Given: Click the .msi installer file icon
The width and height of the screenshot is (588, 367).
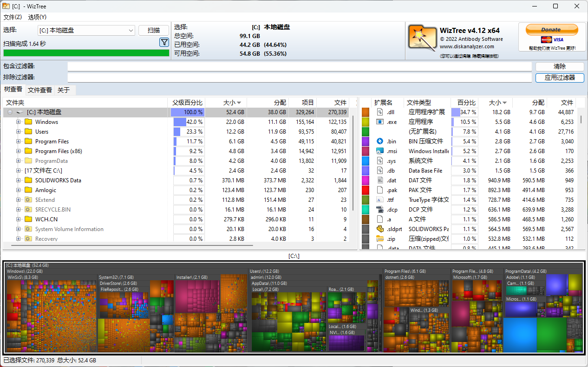Looking at the screenshot, I should (x=379, y=151).
